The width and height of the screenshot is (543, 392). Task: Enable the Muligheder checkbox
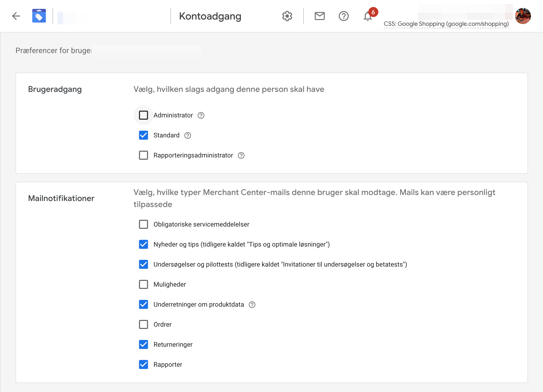tap(143, 284)
